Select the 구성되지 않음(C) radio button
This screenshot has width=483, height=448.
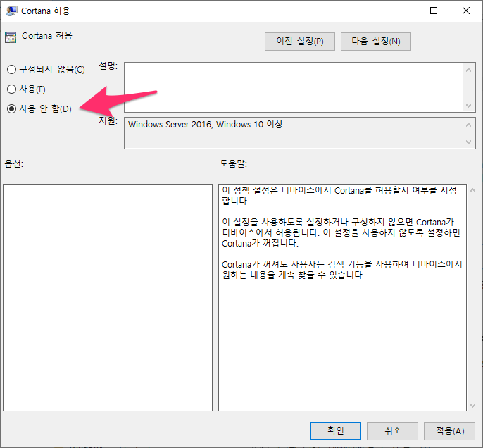click(x=46, y=69)
